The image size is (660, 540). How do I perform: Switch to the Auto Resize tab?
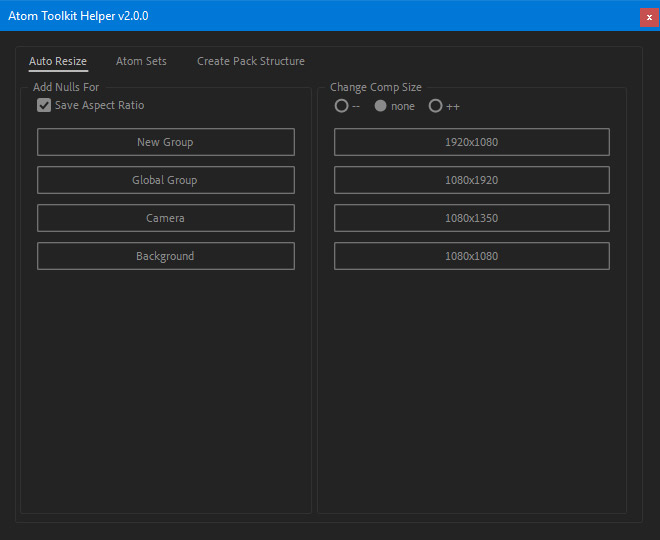(x=58, y=61)
